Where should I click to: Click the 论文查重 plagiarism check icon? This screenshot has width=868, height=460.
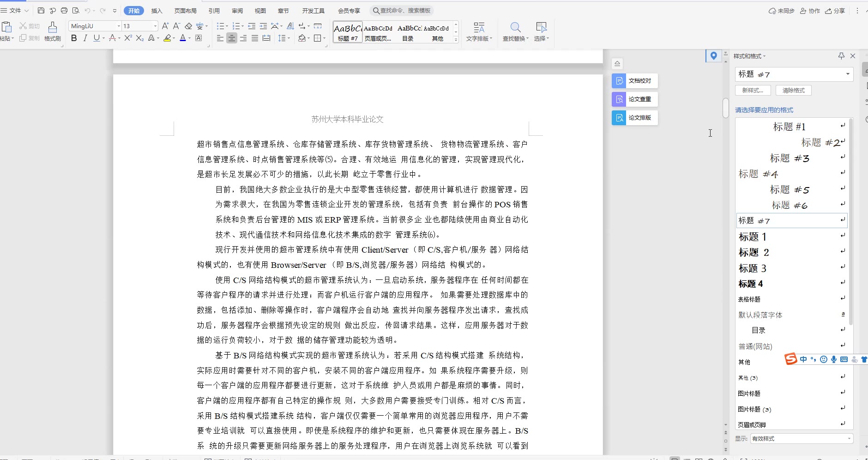click(619, 99)
